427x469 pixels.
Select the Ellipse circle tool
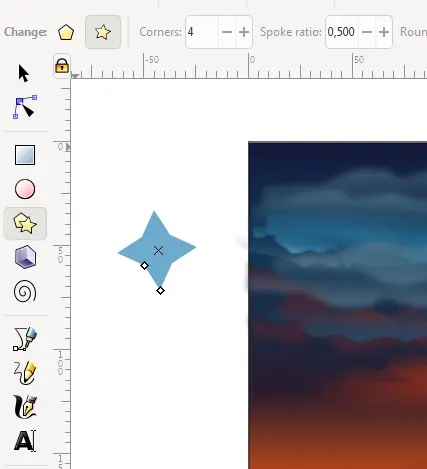[25, 189]
